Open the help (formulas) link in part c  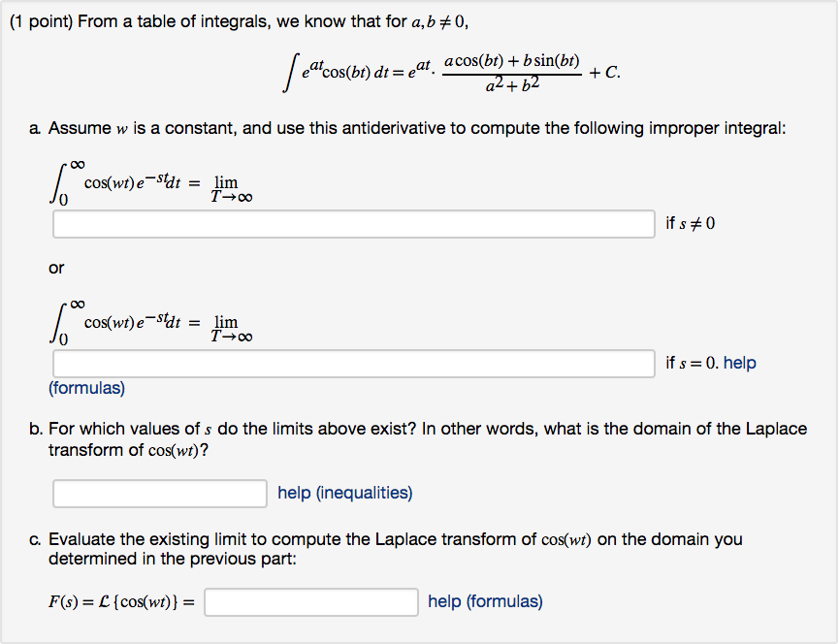tap(484, 601)
